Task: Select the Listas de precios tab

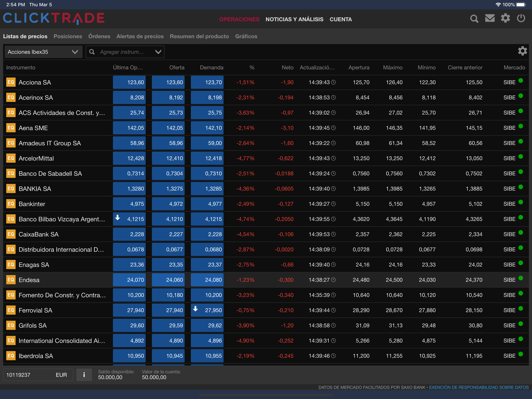Action: [x=25, y=36]
